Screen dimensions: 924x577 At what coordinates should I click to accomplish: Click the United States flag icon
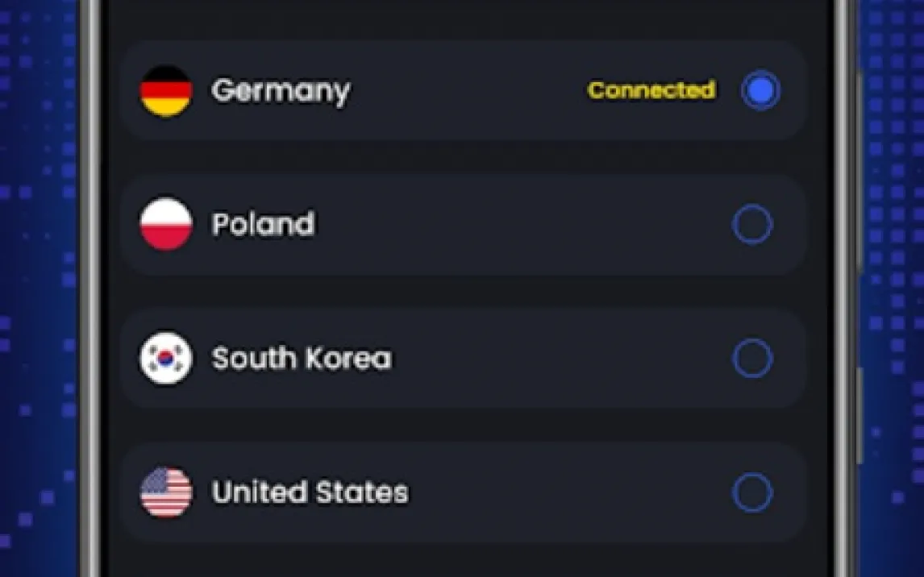pos(166,492)
